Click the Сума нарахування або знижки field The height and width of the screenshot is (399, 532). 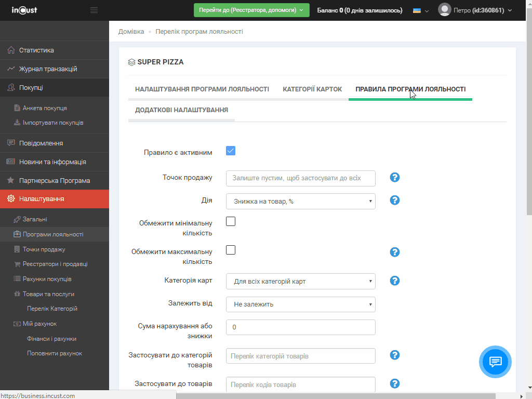coord(300,327)
